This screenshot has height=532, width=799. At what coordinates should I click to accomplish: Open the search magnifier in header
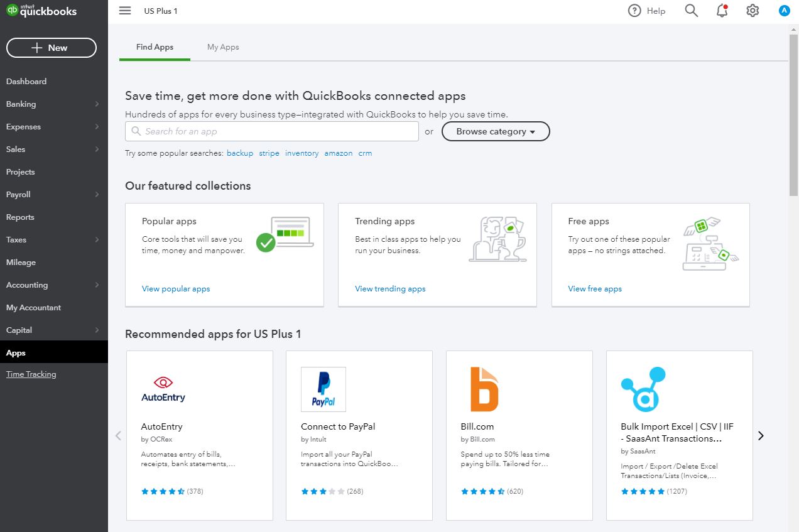click(691, 11)
